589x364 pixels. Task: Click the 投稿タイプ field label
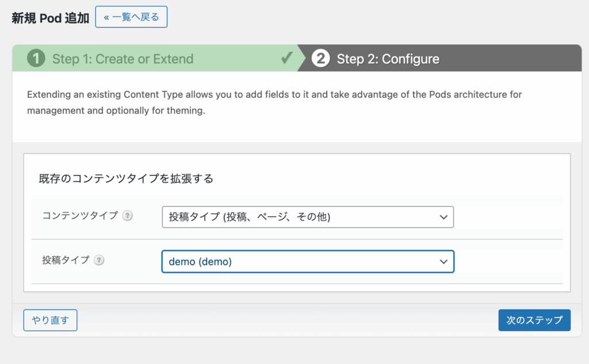pyautogui.click(x=66, y=260)
